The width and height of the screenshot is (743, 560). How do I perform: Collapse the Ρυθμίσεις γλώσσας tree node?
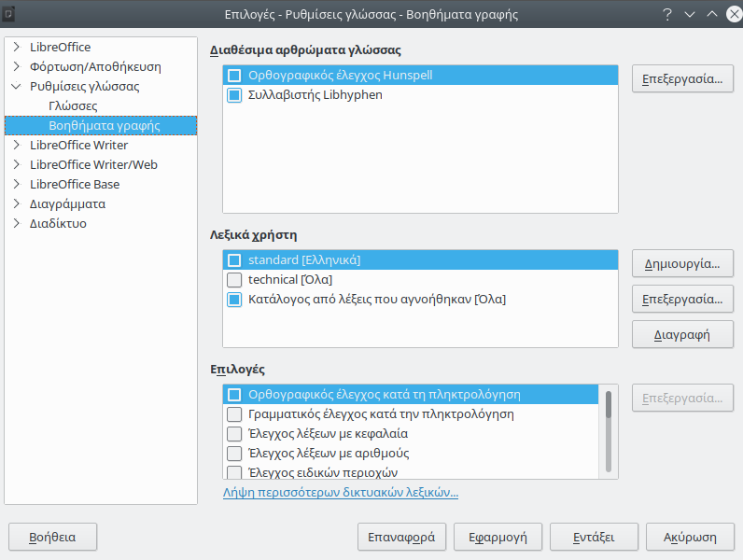[17, 86]
